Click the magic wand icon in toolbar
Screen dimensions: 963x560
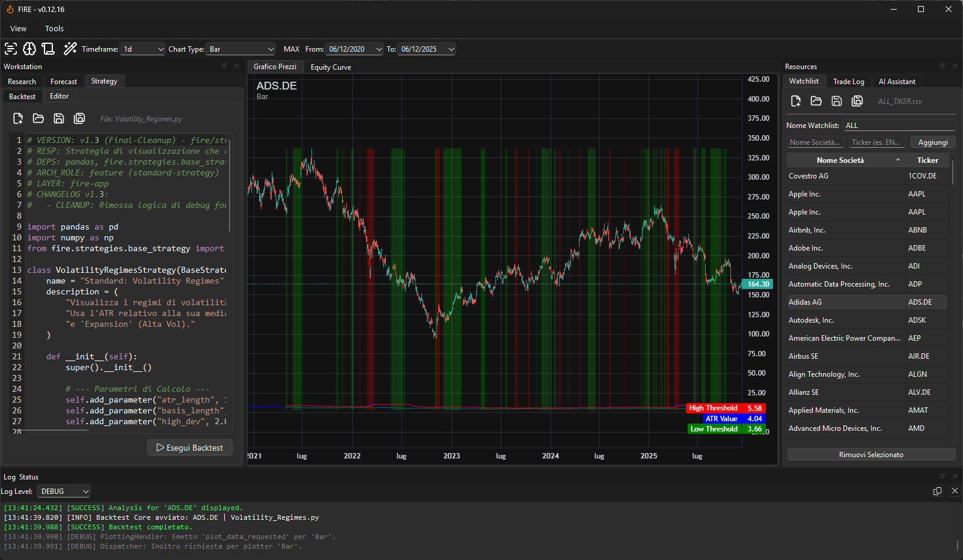(70, 49)
